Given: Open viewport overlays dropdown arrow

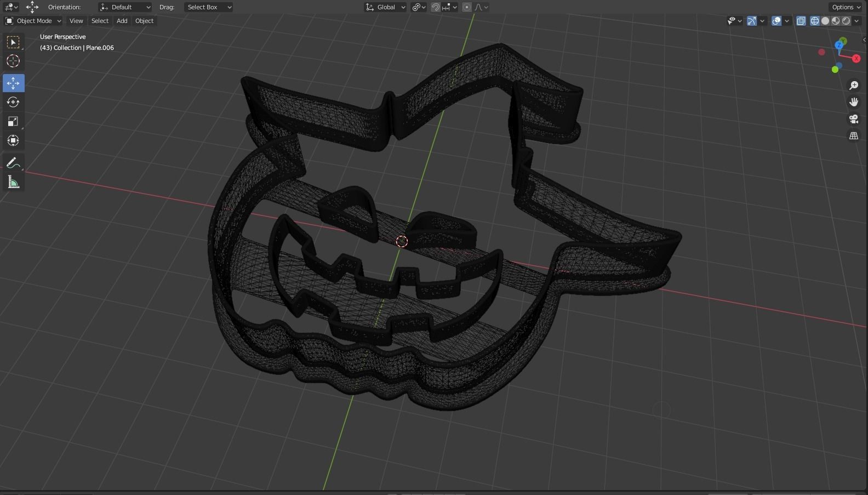Looking at the screenshot, I should (787, 21).
